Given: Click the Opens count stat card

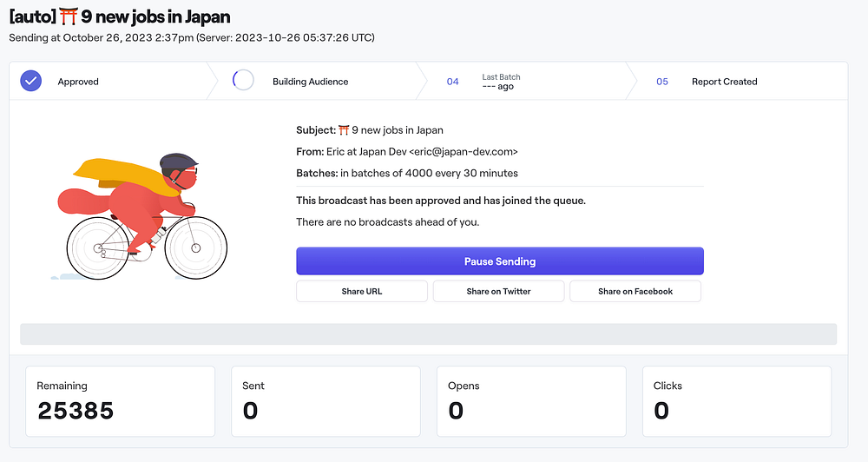Looking at the screenshot, I should pyautogui.click(x=531, y=401).
